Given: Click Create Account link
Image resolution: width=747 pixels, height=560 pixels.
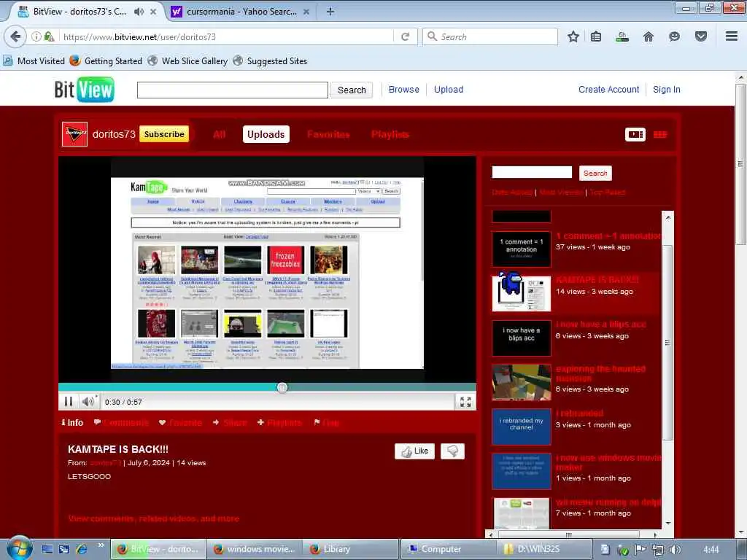Looking at the screenshot, I should [x=608, y=90].
